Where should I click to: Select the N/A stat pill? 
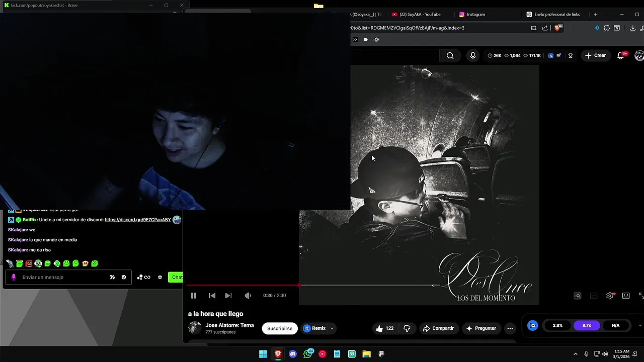pos(615,325)
